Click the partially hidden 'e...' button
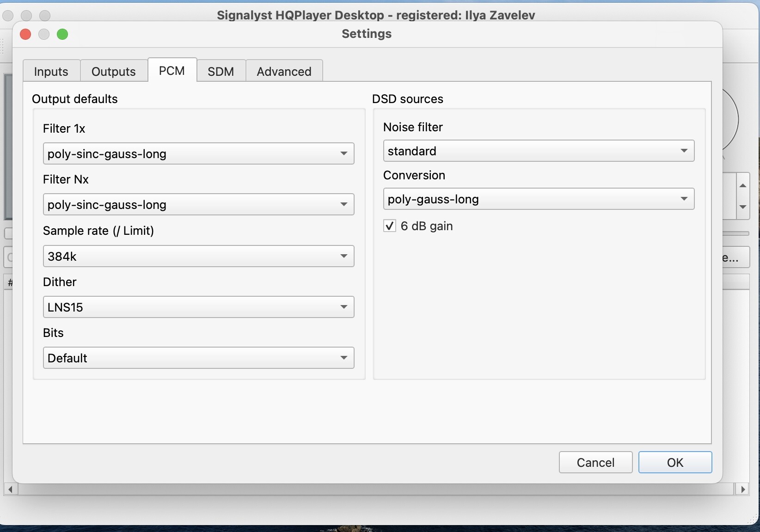Viewport: 760px width, 532px height. click(x=735, y=257)
